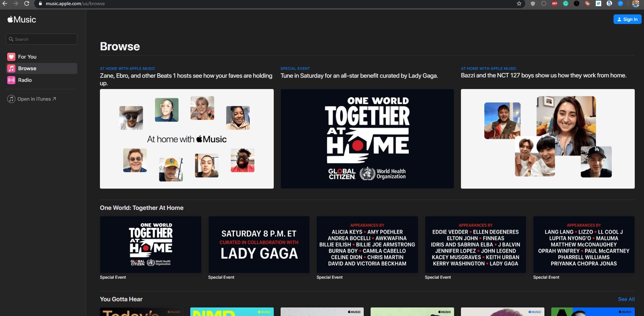Open the red price tag extension

click(588, 3)
